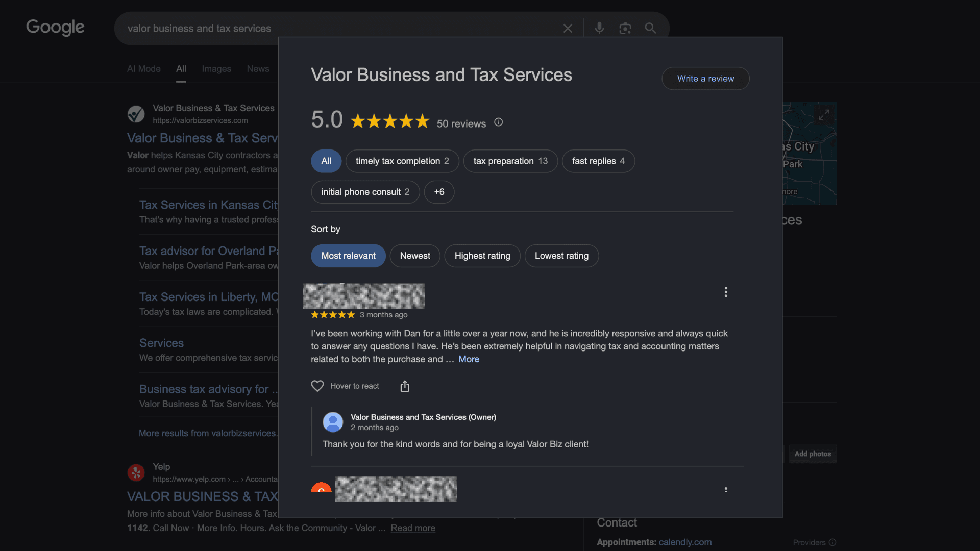
Task: Filter reviews by fast replies
Action: pos(598,161)
